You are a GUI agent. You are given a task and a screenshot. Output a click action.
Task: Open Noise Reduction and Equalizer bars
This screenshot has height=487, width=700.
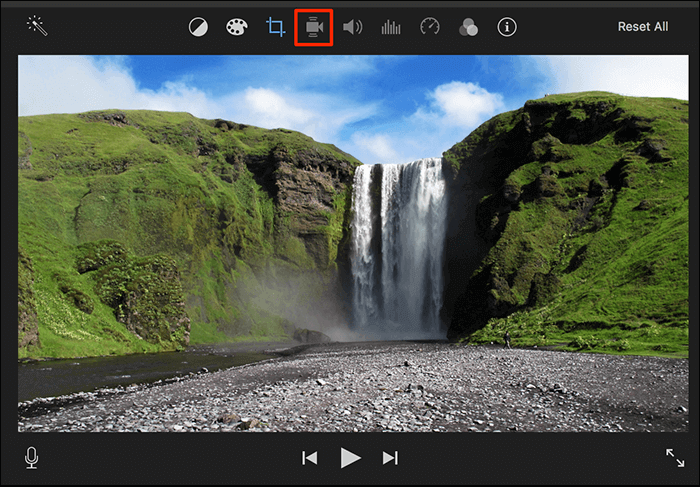tap(391, 27)
